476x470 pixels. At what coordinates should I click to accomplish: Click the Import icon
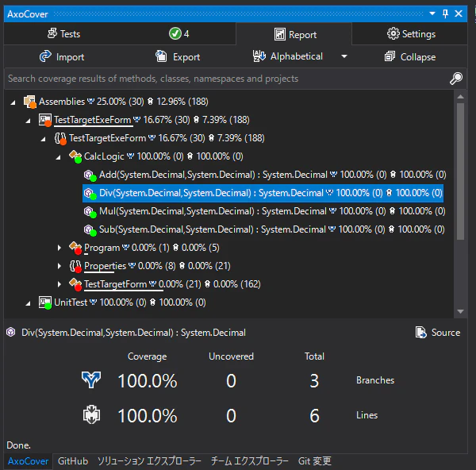pos(45,56)
